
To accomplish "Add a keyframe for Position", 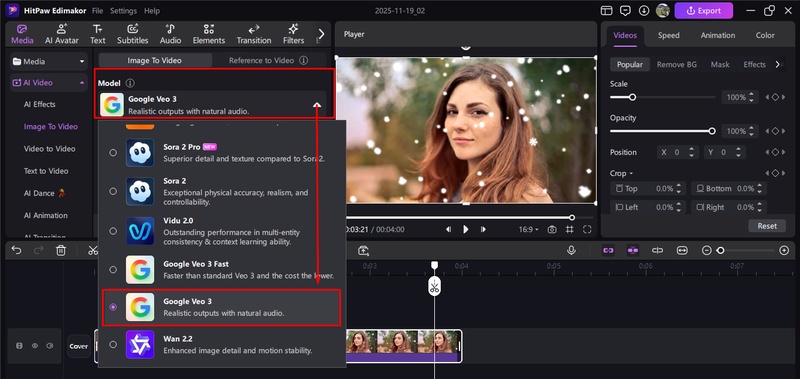I will tap(775, 152).
